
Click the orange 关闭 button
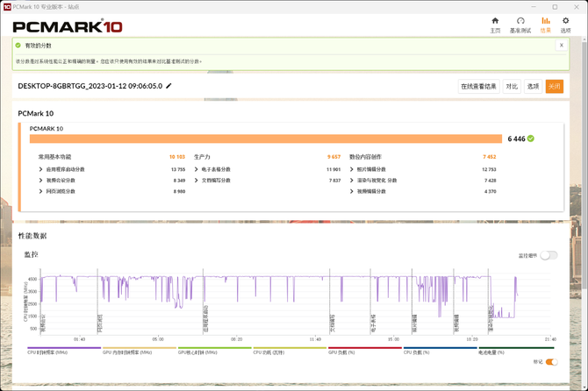[x=555, y=87]
